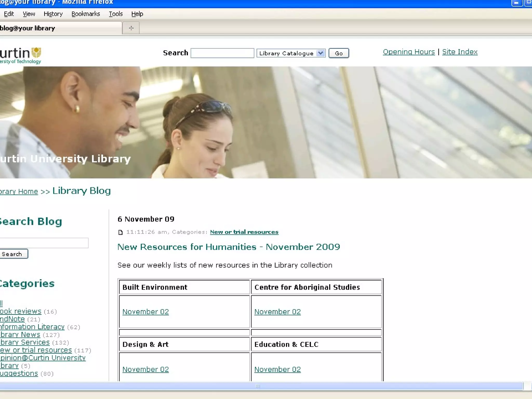The image size is (532, 399).
Task: Open New or trial resources category link
Action: 244,232
